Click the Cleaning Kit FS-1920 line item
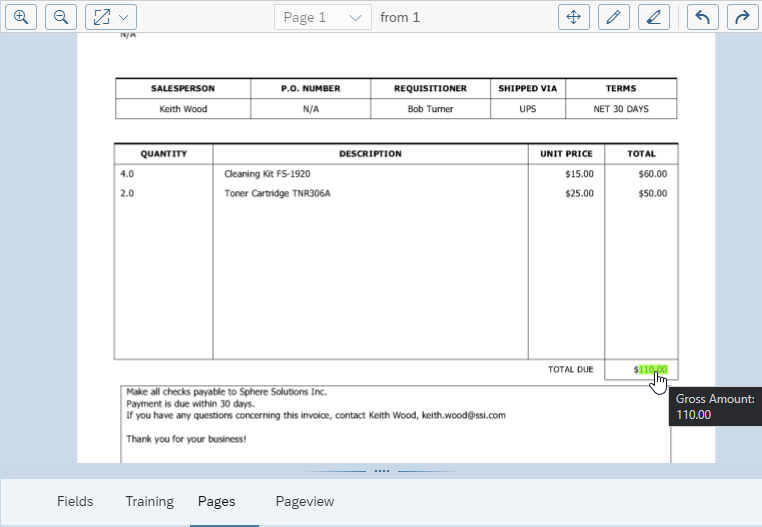 (267, 174)
